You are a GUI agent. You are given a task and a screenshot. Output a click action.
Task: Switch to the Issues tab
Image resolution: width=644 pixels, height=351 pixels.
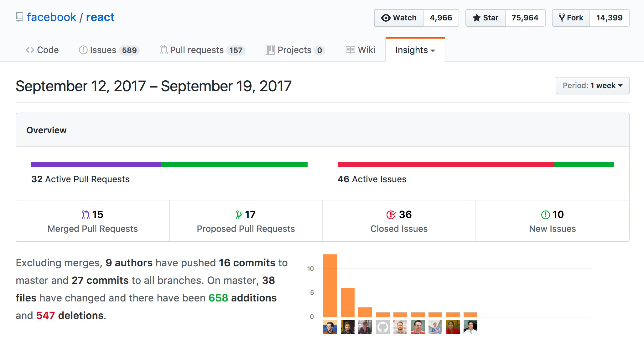click(x=109, y=50)
